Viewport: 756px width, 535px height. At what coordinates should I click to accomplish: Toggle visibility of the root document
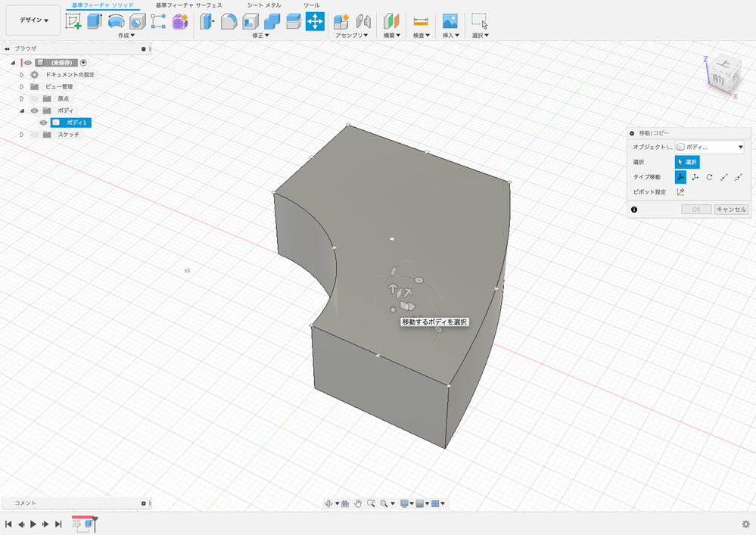coord(28,63)
